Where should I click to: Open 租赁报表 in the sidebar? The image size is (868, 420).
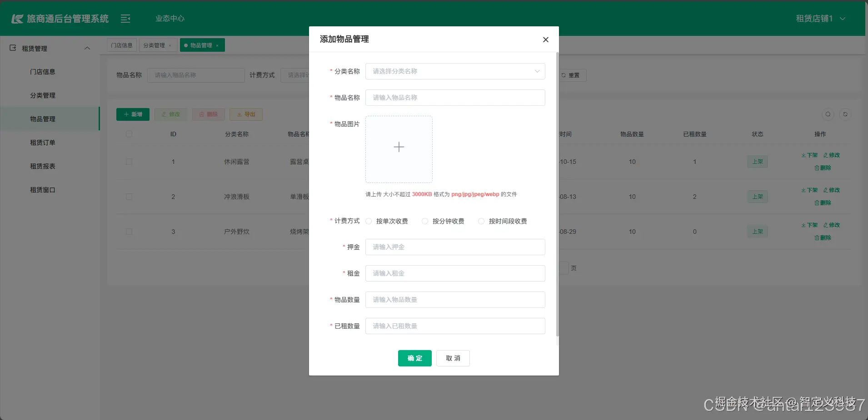coord(43,166)
